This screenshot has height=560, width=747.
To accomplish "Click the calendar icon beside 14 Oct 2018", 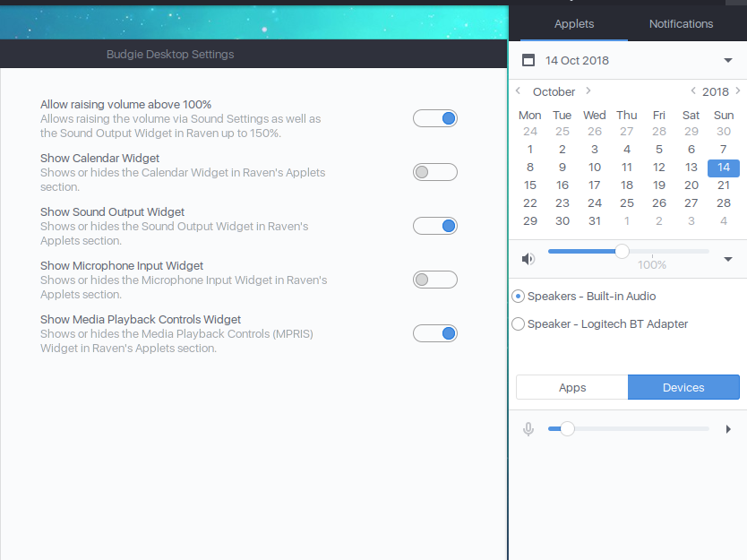I will tap(528, 59).
